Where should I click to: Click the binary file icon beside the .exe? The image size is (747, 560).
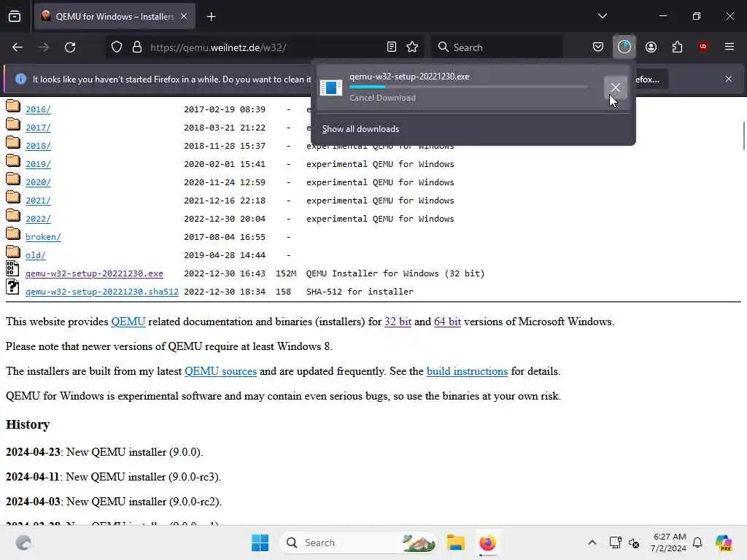(12, 268)
